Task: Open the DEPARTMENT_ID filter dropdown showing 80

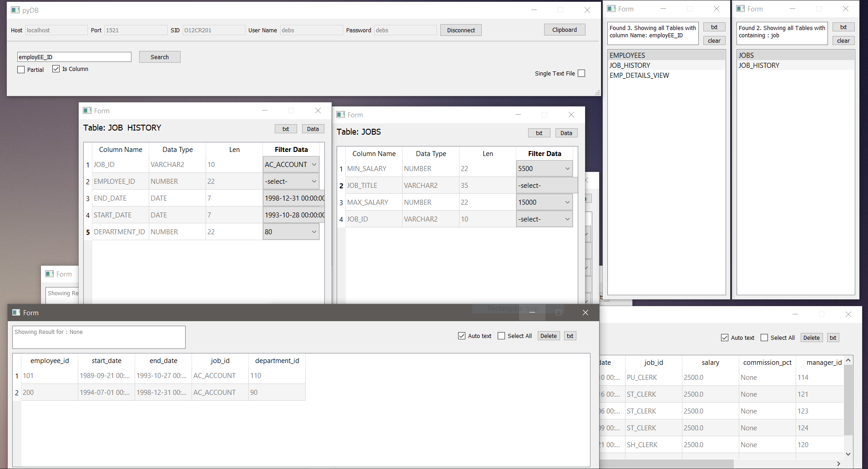Action: click(291, 232)
